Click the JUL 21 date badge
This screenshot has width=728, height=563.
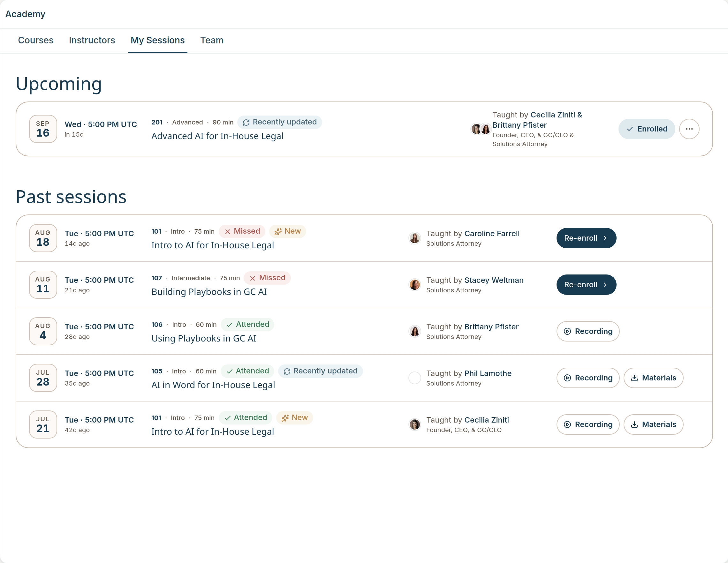tap(43, 424)
